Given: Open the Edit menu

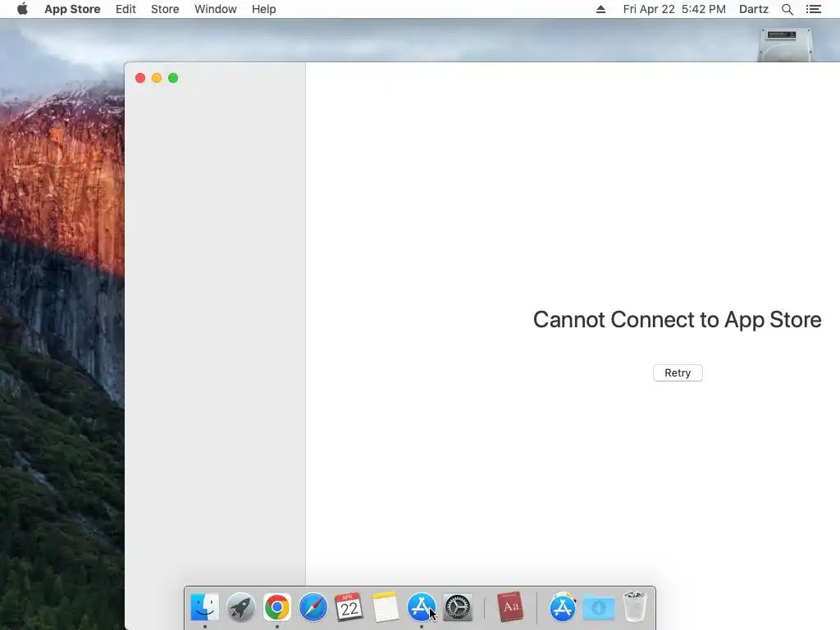Looking at the screenshot, I should click(126, 9).
